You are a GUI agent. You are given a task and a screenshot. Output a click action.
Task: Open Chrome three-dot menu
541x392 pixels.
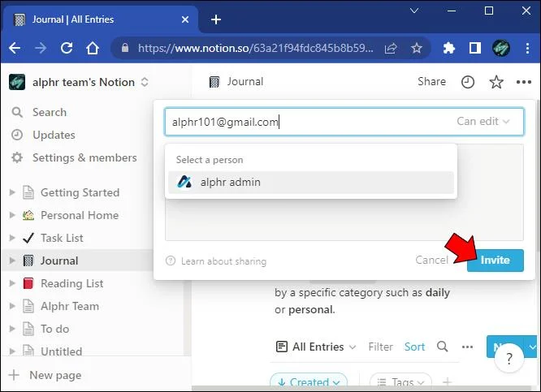(527, 48)
